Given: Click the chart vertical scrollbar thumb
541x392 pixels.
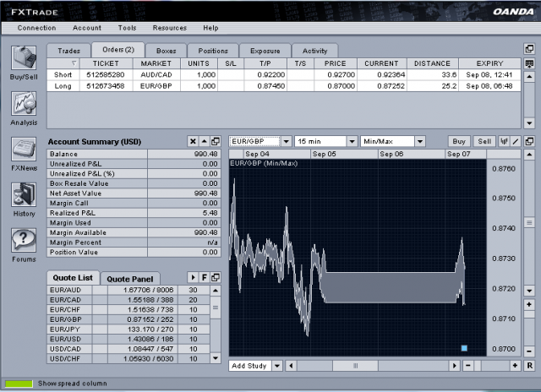Looking at the screenshot, I should (529, 222).
